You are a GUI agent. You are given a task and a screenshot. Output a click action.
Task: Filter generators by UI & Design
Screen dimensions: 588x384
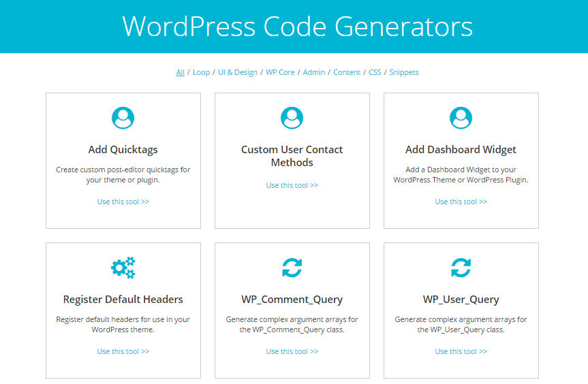[238, 72]
